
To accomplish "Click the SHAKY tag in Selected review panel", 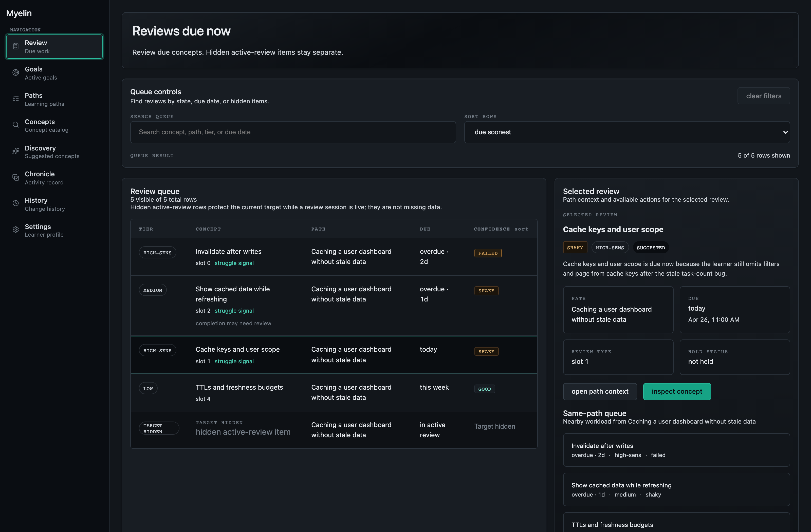I will 575,248.
